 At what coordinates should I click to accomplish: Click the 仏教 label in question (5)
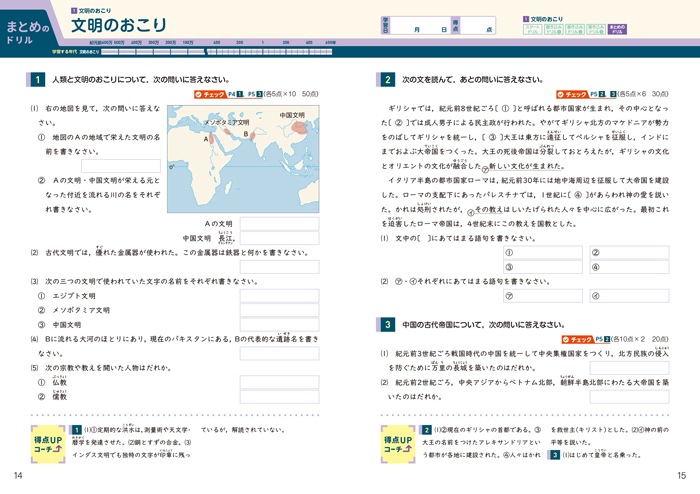click(x=59, y=382)
